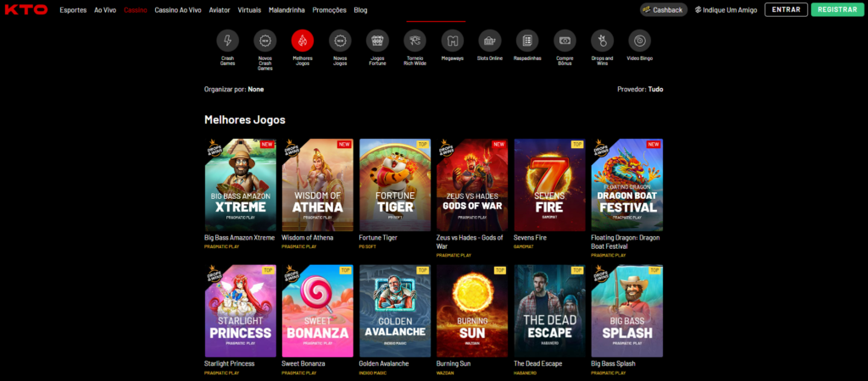Click the HABANERO provider label
This screenshot has height=381, width=868.
click(526, 373)
